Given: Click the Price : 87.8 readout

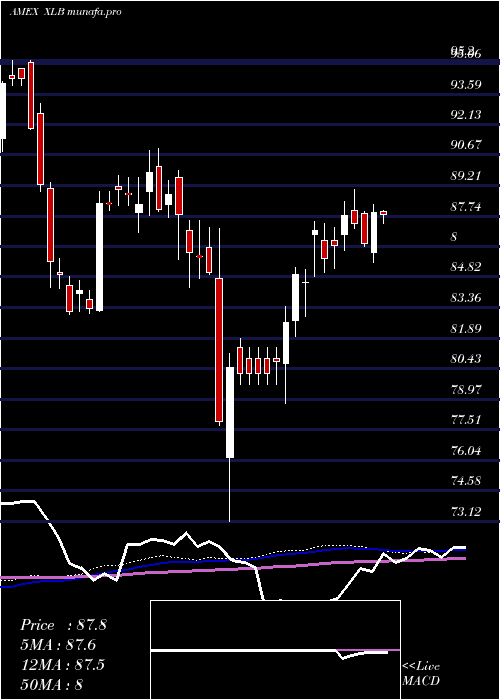Looking at the screenshot, I should tap(63, 625).
